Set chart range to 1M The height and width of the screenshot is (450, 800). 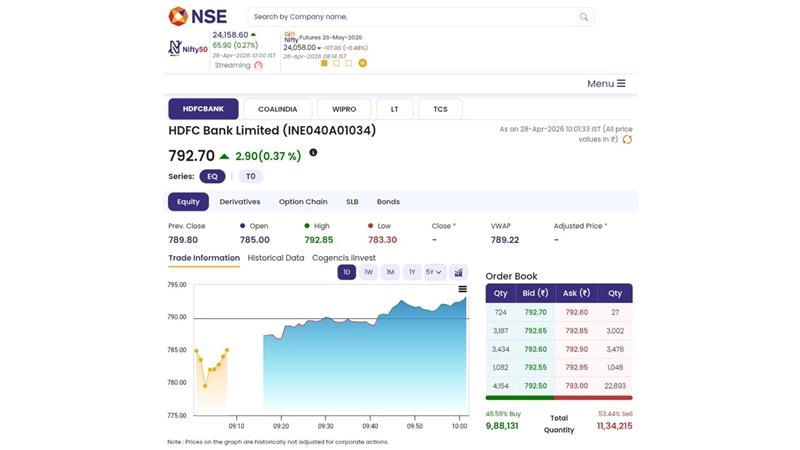(x=390, y=272)
